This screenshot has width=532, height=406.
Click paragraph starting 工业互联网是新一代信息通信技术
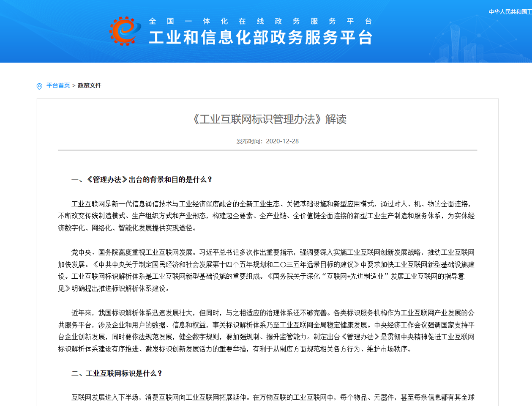(x=266, y=216)
